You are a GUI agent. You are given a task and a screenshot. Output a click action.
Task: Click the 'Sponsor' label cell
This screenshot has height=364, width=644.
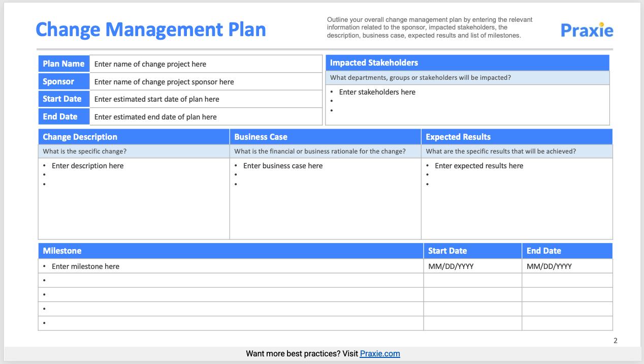63,81
